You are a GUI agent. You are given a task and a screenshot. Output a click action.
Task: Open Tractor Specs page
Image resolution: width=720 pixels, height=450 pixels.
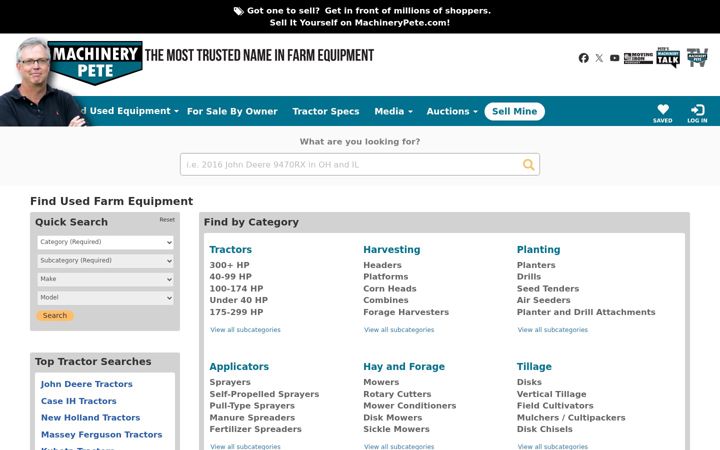pos(326,111)
